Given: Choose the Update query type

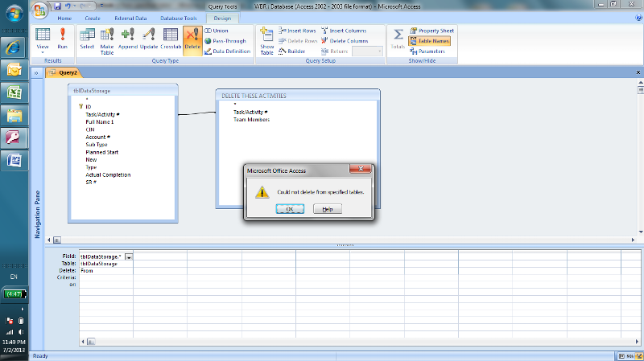Looking at the screenshot, I should [x=149, y=39].
